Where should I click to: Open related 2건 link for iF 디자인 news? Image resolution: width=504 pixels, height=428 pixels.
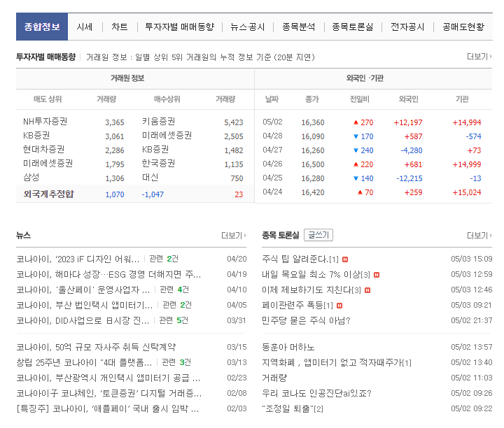pos(164,259)
